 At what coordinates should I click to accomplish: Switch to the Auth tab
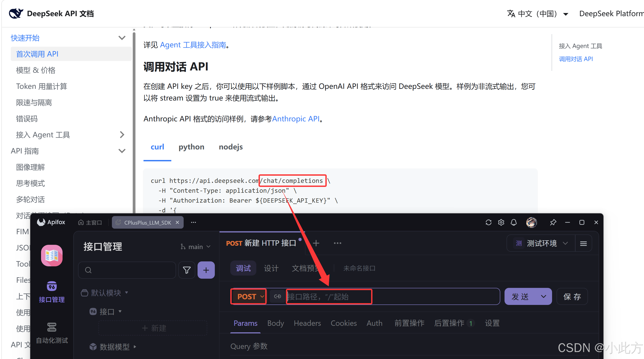pyautogui.click(x=374, y=323)
